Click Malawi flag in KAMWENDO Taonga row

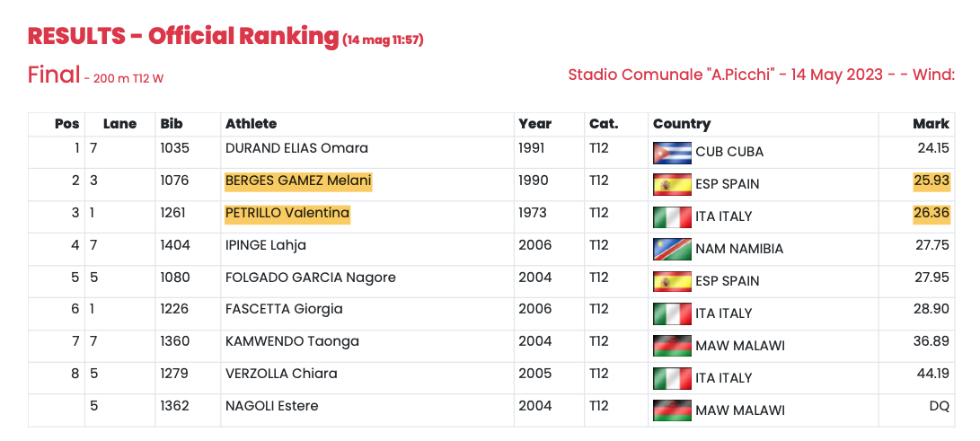click(672, 346)
